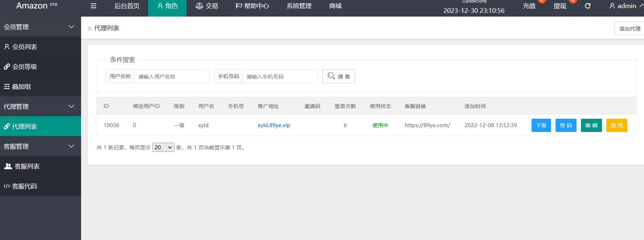644x240 pixels.
Task: Open 会员列表 in the sidebar
Action: [41, 47]
